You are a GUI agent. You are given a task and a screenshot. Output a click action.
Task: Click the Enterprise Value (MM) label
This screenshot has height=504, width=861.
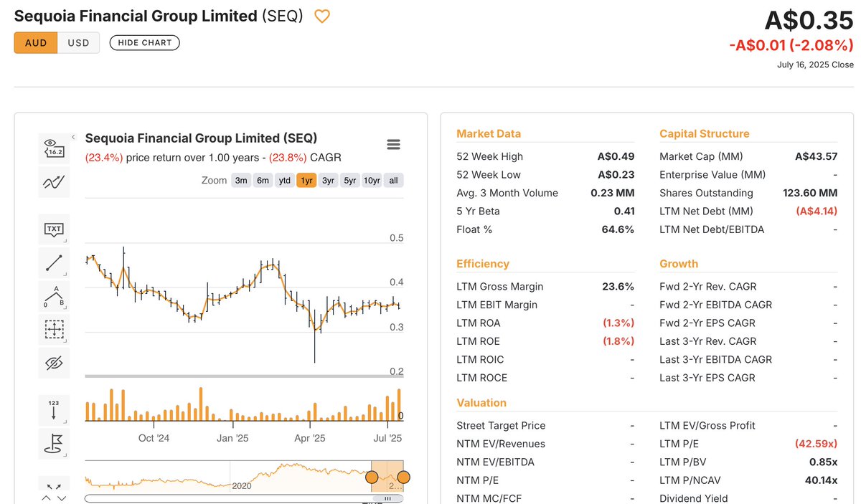(712, 175)
